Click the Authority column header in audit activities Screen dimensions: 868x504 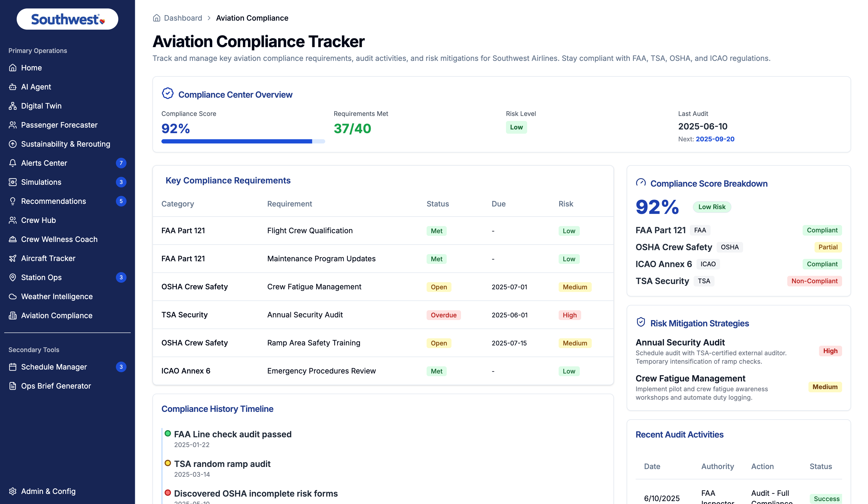click(717, 466)
